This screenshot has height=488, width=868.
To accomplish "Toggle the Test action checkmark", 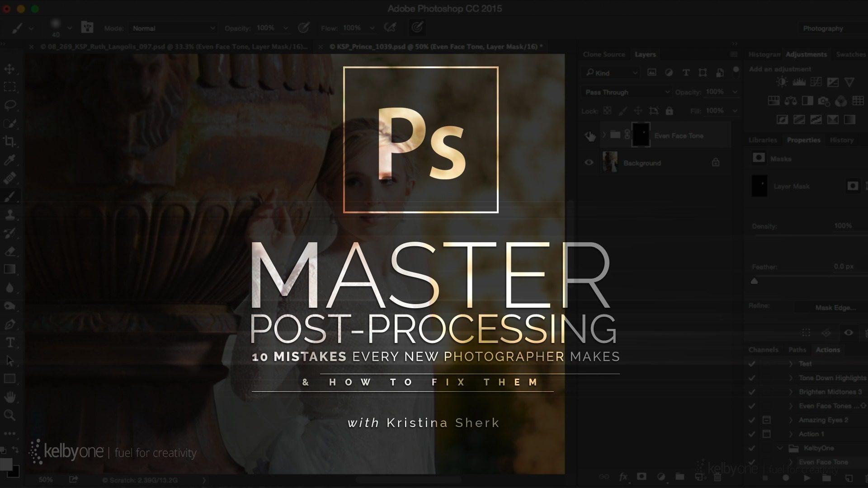I will pos(752,364).
